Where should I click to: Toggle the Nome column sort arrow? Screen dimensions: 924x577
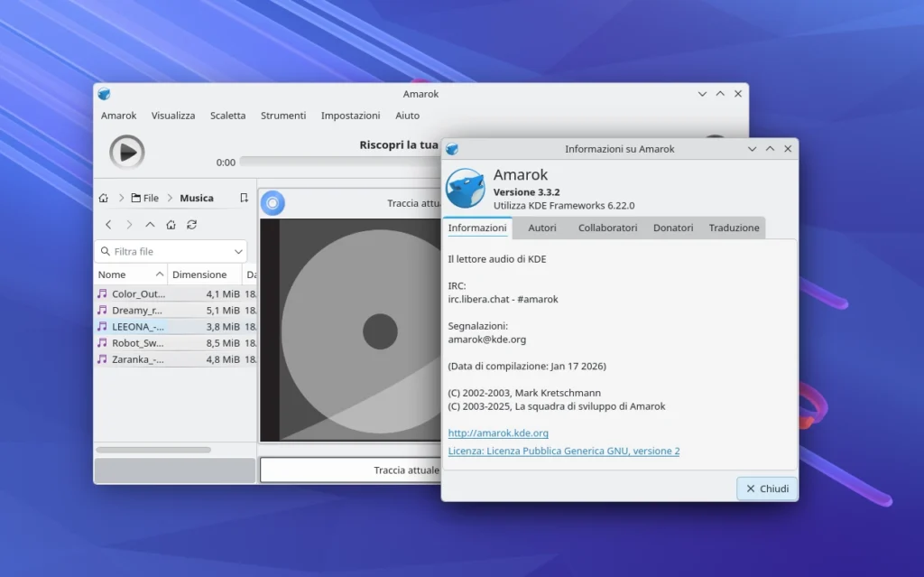click(160, 274)
